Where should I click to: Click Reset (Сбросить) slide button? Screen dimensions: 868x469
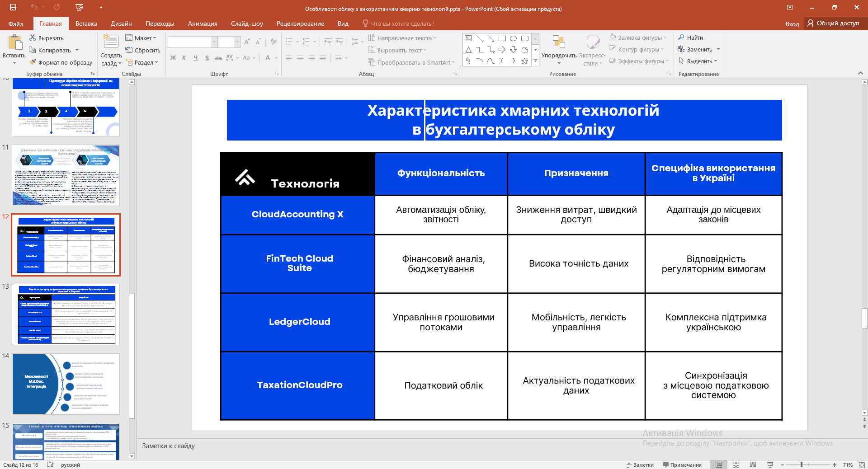[143, 50]
